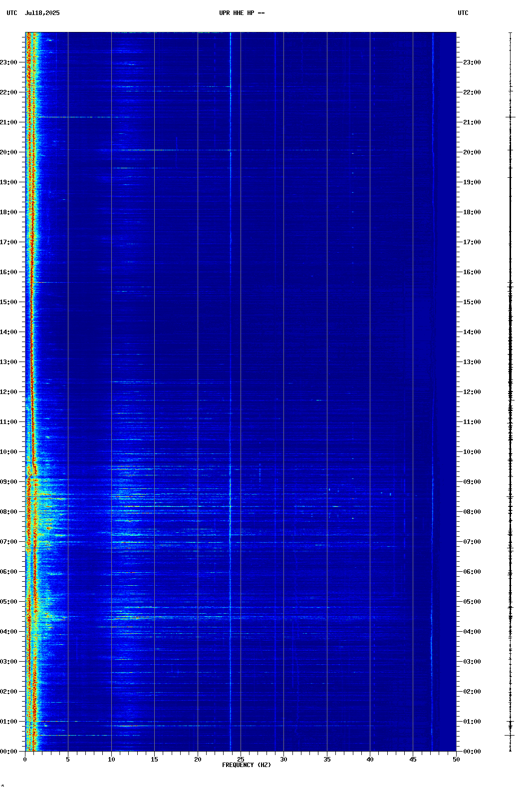Click the left-axis 11:00 time label
The height and width of the screenshot is (791, 532).
pyautogui.click(x=8, y=422)
